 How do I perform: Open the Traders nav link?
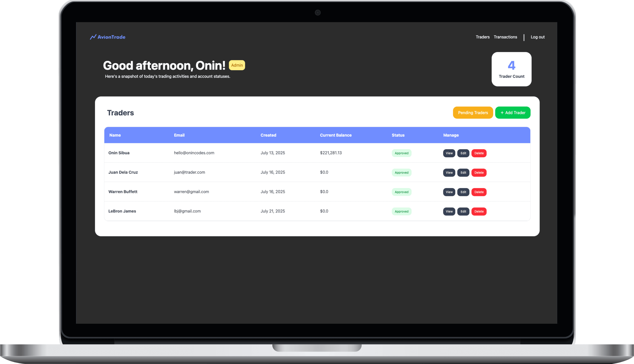tap(482, 37)
